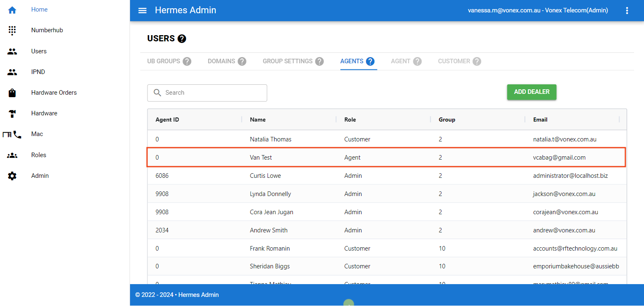Open the three-dot menu in header

pyautogui.click(x=627, y=11)
